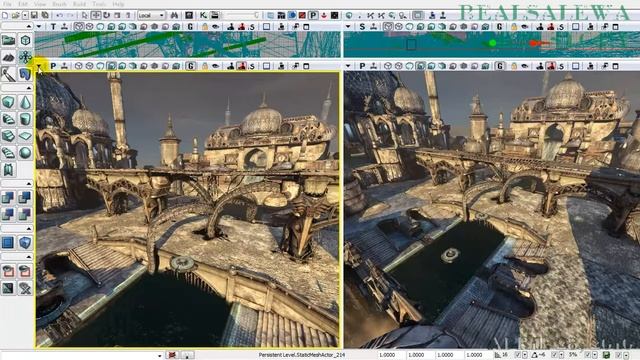Click the Geometry mode cube icon

pyautogui.click(x=25, y=40)
